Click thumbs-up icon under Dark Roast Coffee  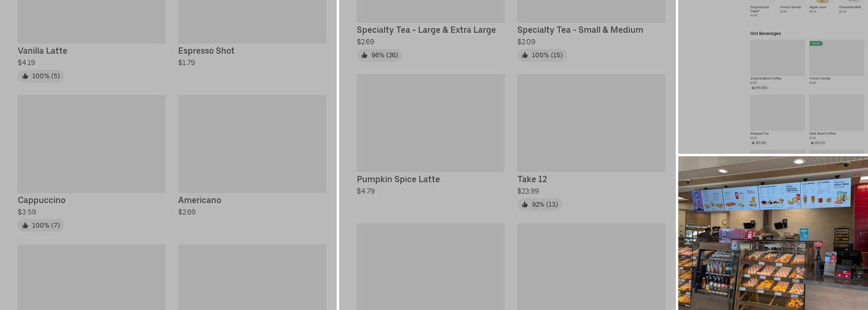[x=812, y=143]
